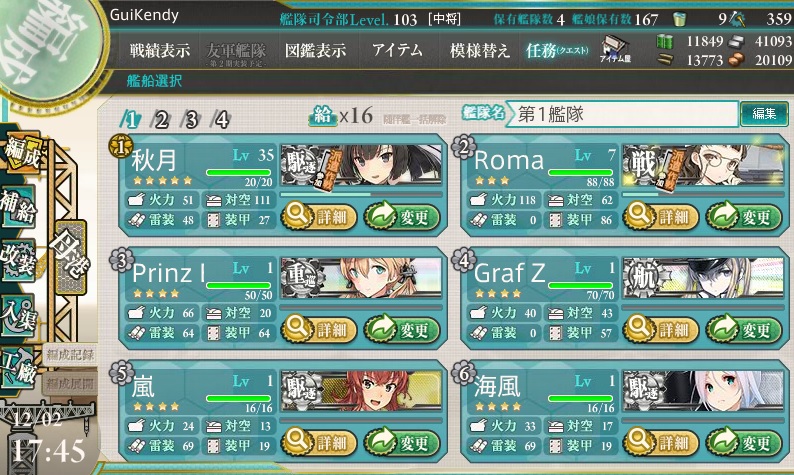Switch to fleet 4 tab
The width and height of the screenshot is (794, 475).
[221, 120]
